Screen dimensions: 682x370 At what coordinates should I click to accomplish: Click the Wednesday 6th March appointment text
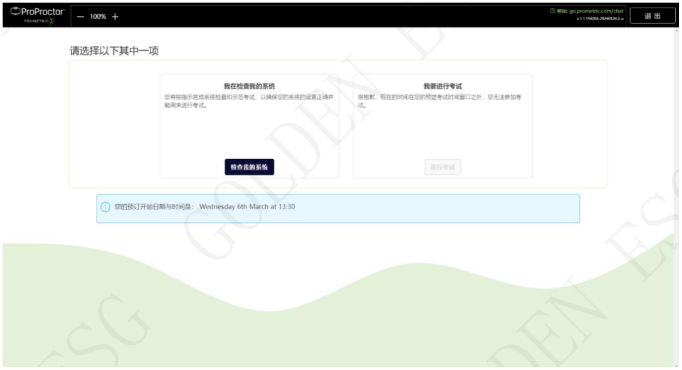[x=247, y=207]
